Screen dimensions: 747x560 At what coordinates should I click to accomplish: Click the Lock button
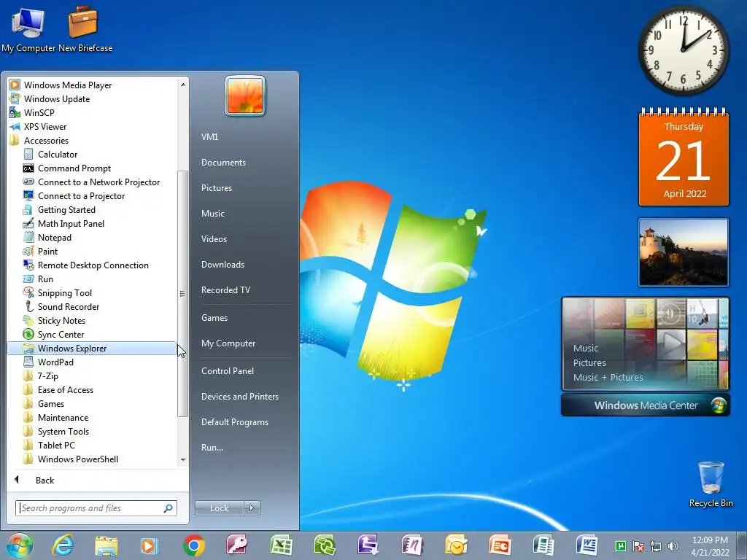tap(219, 508)
